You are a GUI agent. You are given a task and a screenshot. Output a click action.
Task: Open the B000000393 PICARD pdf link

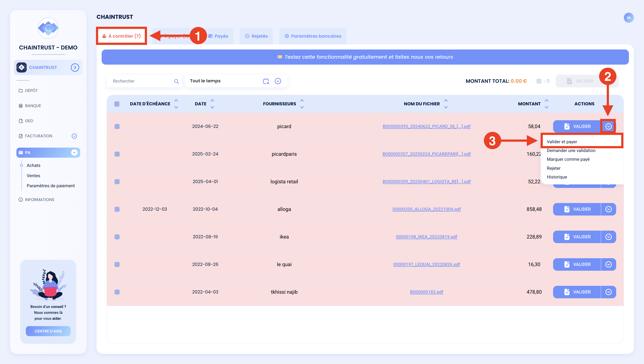click(x=426, y=127)
